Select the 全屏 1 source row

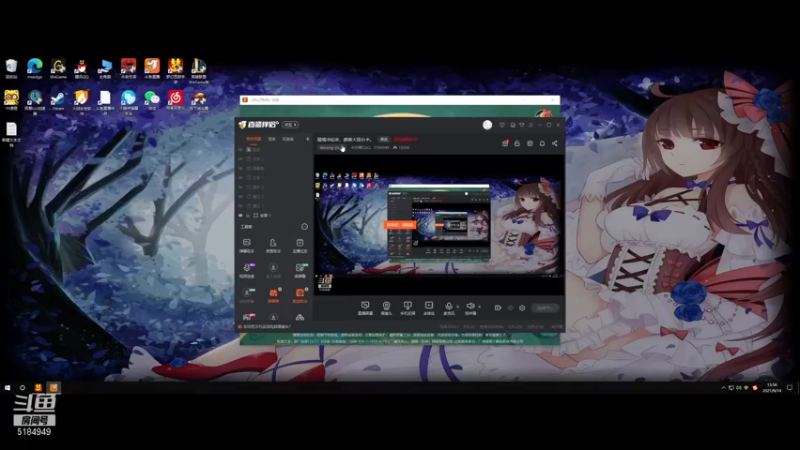click(273, 215)
